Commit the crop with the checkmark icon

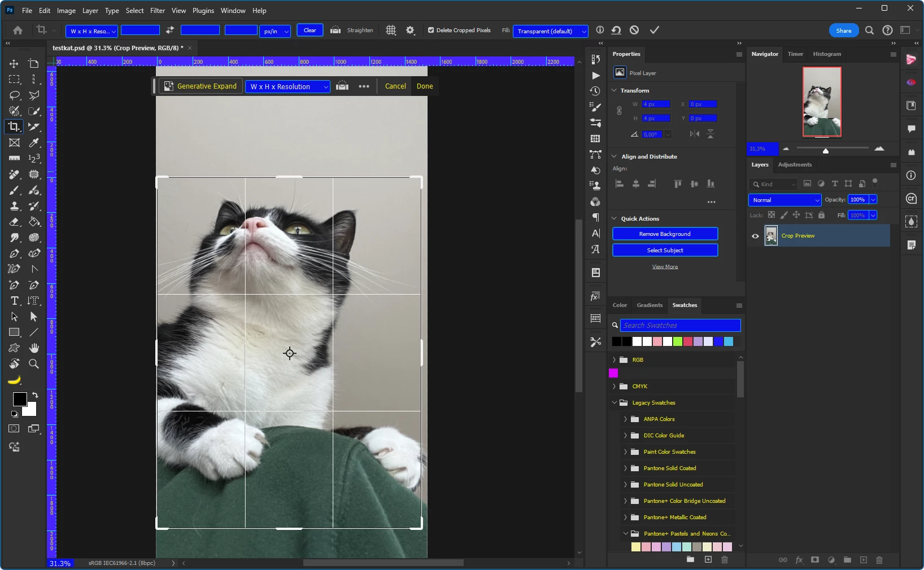pos(655,30)
